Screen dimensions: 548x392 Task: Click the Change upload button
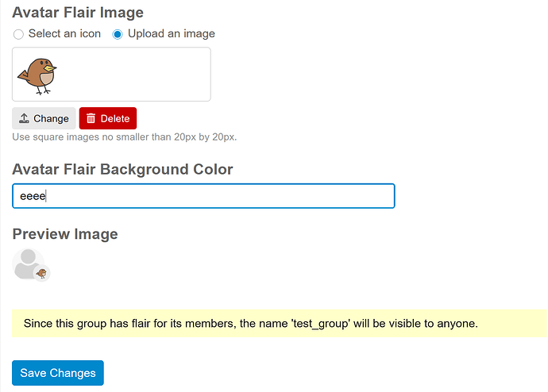44,118
